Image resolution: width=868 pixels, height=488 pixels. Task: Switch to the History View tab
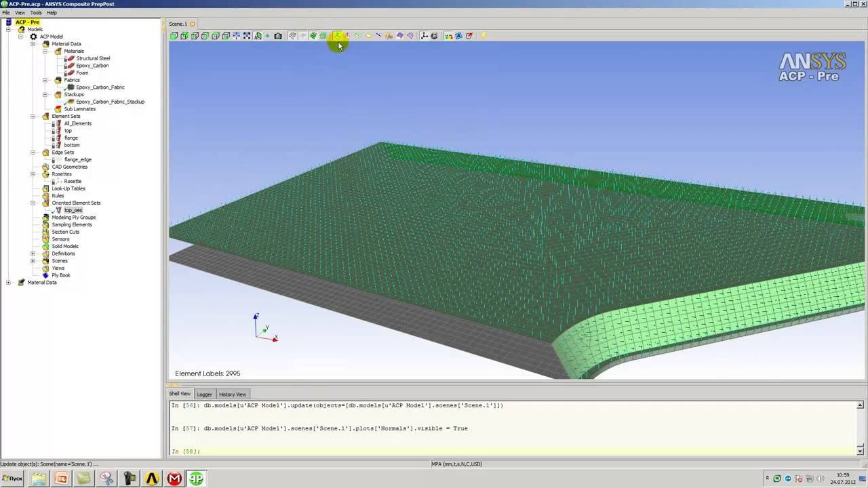[x=232, y=394]
